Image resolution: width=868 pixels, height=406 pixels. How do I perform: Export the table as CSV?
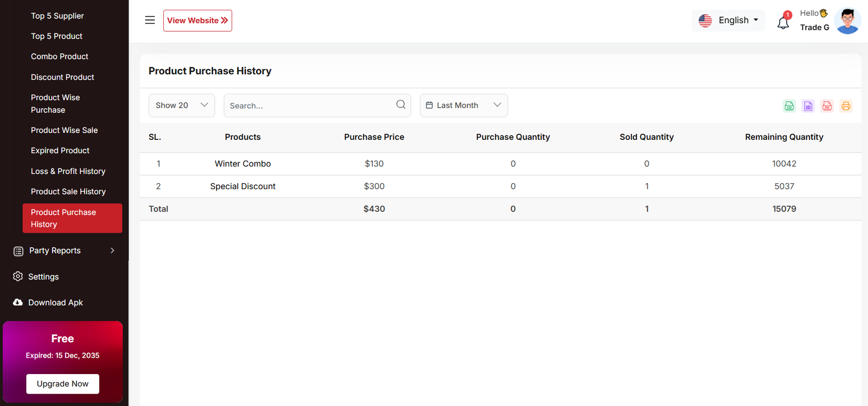pos(789,106)
